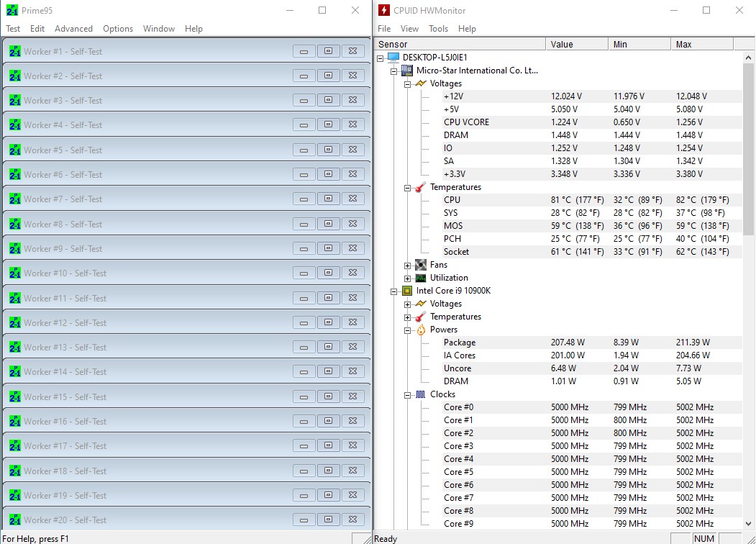Click the Max column header

tap(702, 44)
